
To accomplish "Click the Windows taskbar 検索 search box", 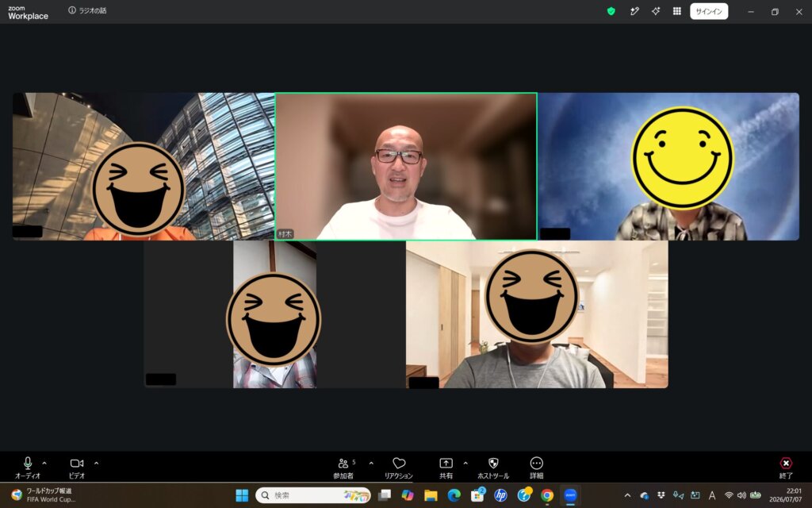I will 313,495.
